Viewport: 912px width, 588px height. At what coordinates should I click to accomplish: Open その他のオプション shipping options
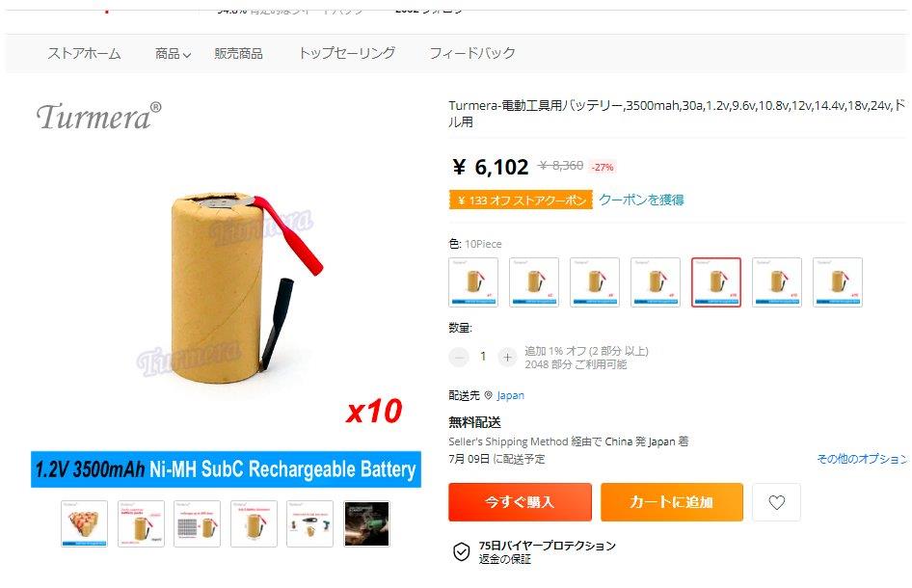[862, 459]
